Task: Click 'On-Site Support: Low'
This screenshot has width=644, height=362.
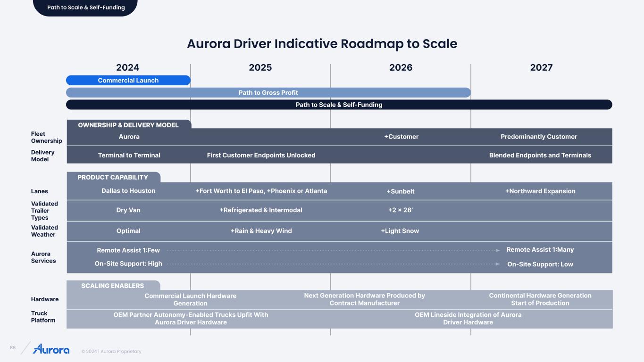Action: coord(540,264)
